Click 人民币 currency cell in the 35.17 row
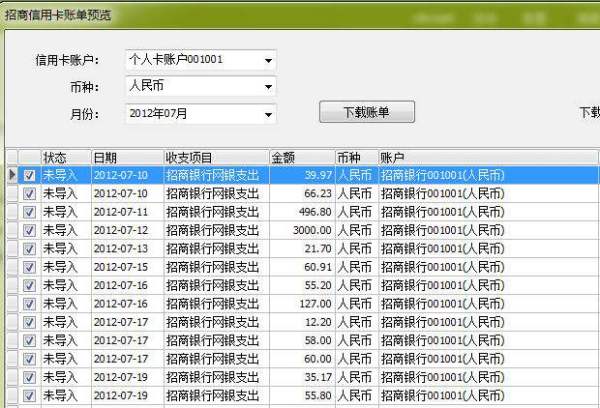This screenshot has width=600, height=408. [x=357, y=377]
